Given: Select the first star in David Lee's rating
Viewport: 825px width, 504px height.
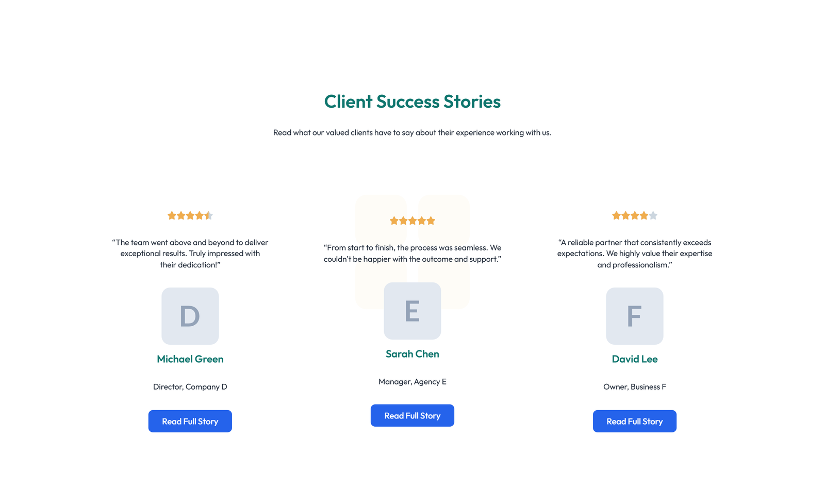Looking at the screenshot, I should (616, 215).
